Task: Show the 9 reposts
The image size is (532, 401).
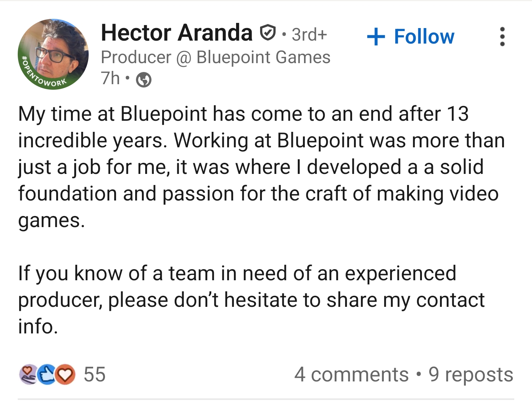Action: 471,374
